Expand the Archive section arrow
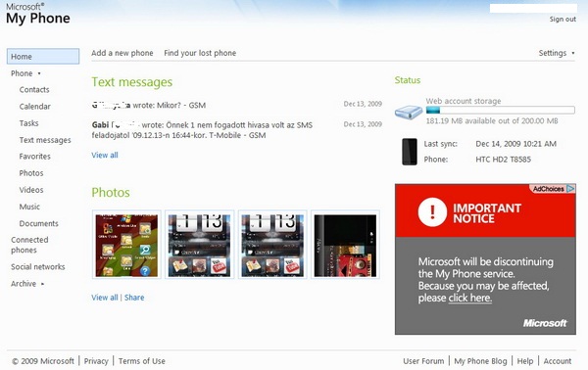Viewport: 588px width, 370px height. click(42, 284)
